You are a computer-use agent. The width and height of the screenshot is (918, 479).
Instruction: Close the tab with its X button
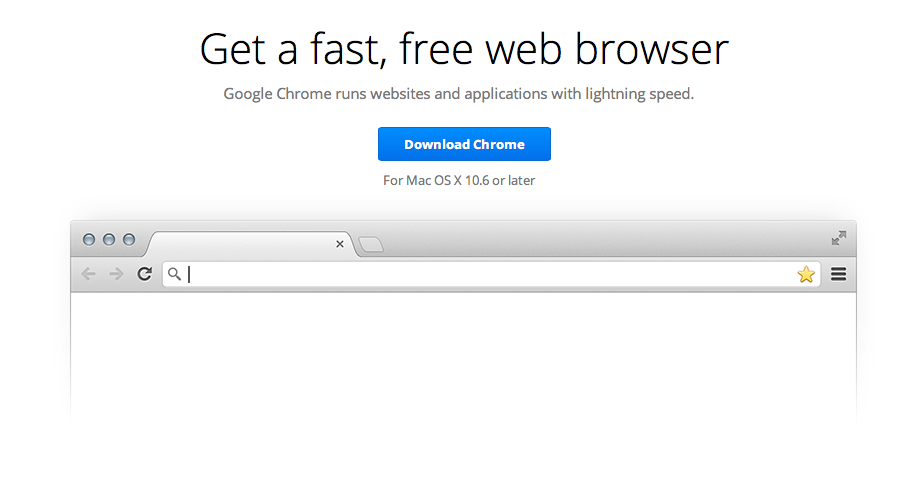tap(340, 243)
